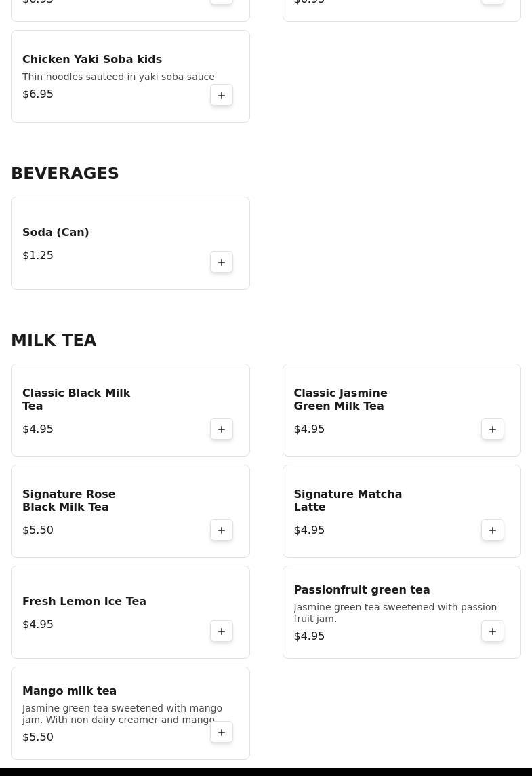This screenshot has height=776, width=532.
Task: Open the Passionfruit green tea name
Action: coord(361,590)
